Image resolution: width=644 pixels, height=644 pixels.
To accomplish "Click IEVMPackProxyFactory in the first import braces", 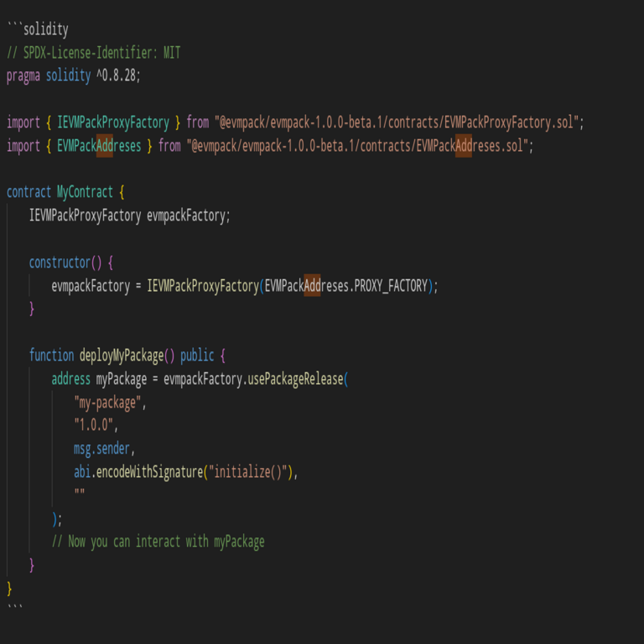I will pyautogui.click(x=113, y=122).
